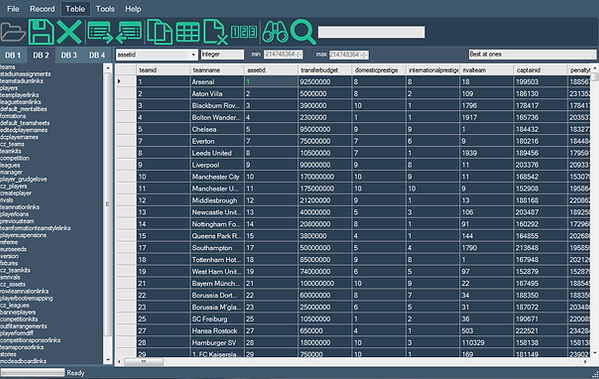Select the 'fixtures' table in list

[9, 263]
